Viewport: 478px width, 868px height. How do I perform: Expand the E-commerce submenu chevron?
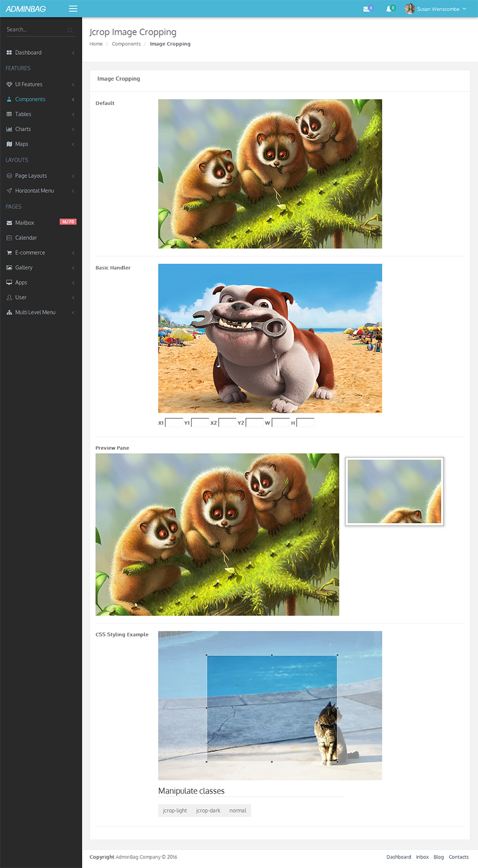click(73, 253)
